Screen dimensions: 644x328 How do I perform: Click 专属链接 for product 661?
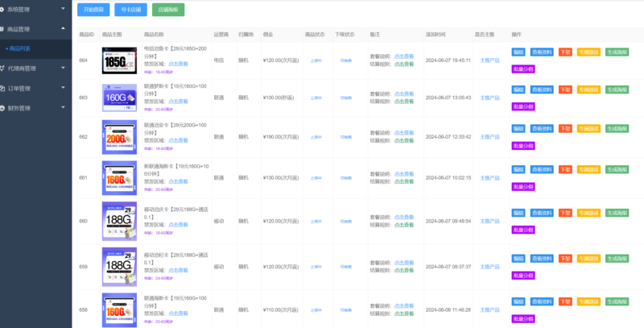pos(588,169)
